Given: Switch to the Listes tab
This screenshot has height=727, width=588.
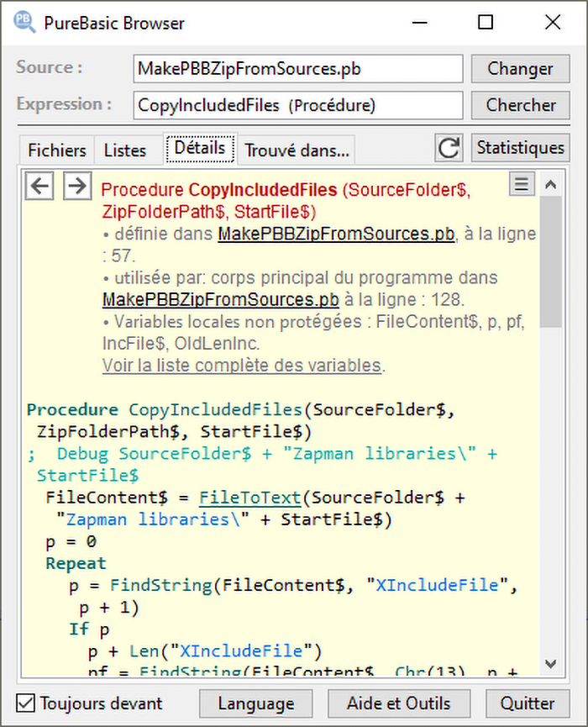Looking at the screenshot, I should [125, 150].
